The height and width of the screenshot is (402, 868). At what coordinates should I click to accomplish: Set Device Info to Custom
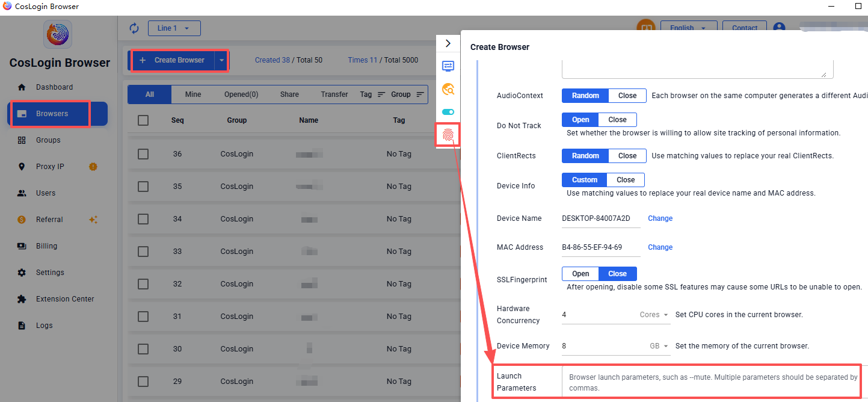pyautogui.click(x=585, y=180)
